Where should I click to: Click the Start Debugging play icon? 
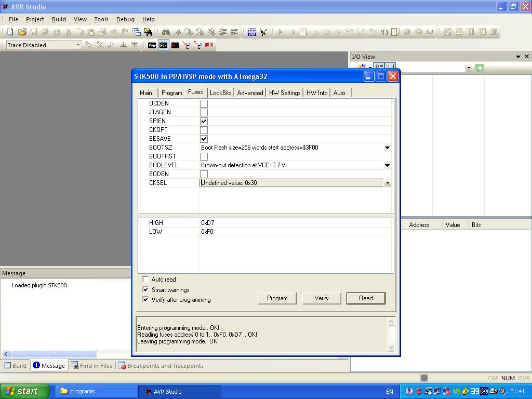click(x=281, y=32)
